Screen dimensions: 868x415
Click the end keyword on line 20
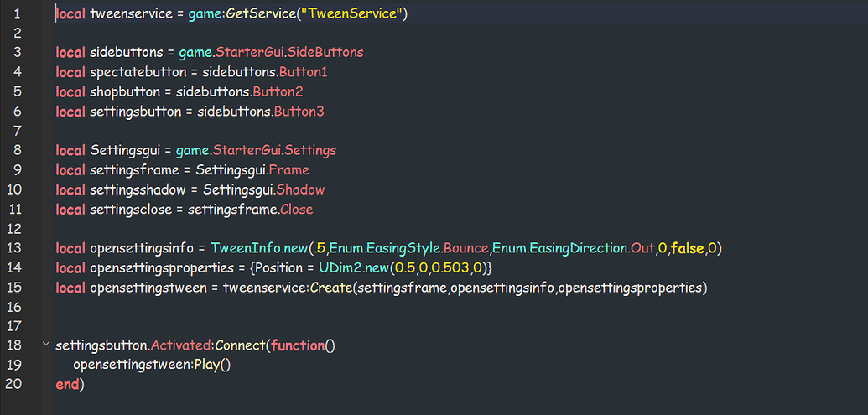point(68,385)
